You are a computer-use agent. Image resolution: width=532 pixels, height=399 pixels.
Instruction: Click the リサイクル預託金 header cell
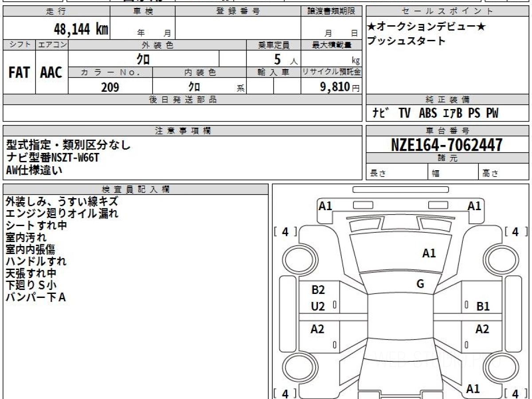tap(331, 72)
